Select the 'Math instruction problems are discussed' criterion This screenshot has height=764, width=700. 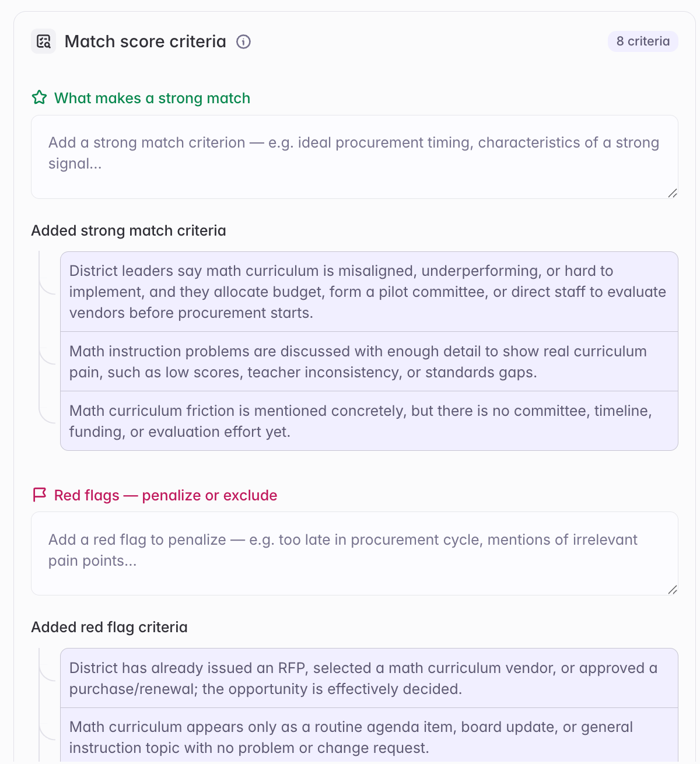369,362
